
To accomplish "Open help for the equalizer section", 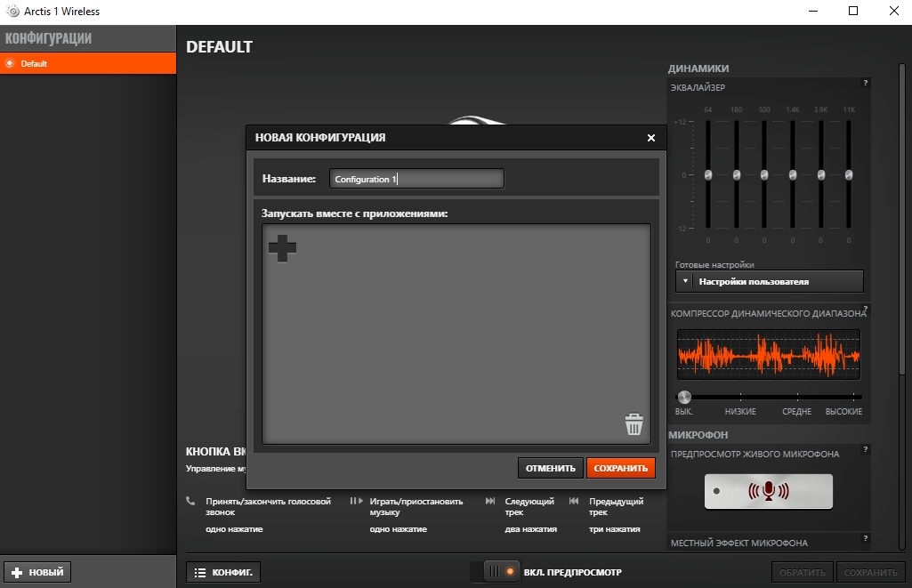I will point(866,83).
